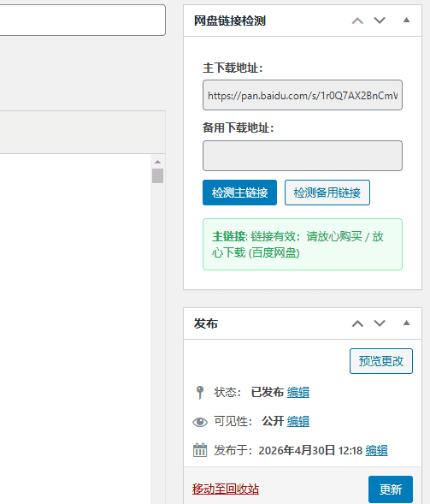Move 网盘链接检测 panel up

point(357,21)
